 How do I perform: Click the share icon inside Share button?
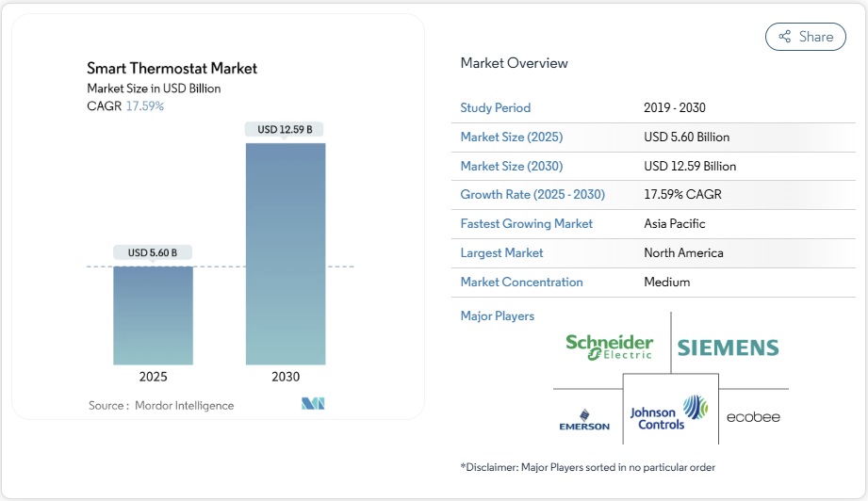[x=784, y=37]
